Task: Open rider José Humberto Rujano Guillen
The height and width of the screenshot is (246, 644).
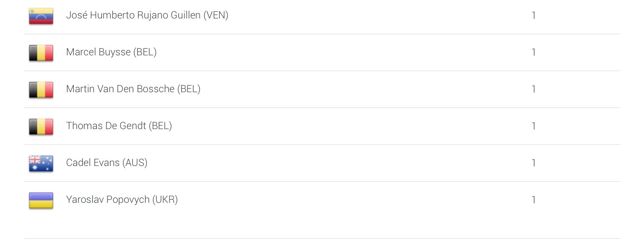Action: click(x=147, y=16)
